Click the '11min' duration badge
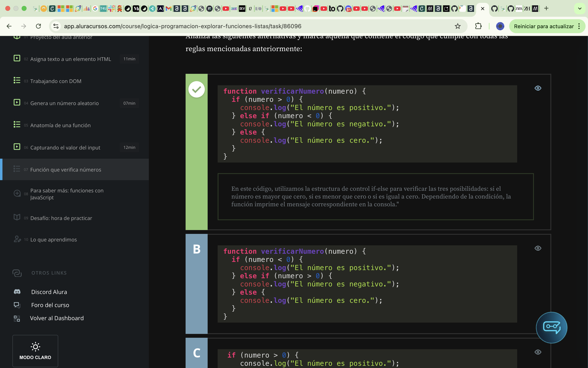 click(x=129, y=59)
